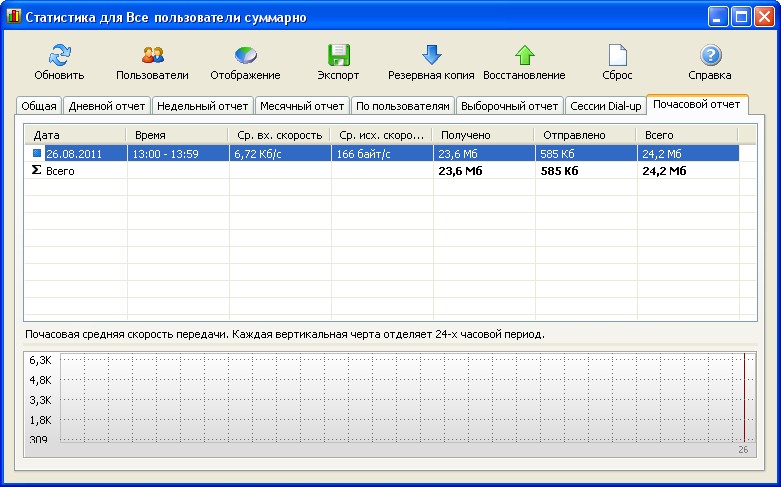
Task: Click the app icon in title bar
Action: click(x=13, y=16)
